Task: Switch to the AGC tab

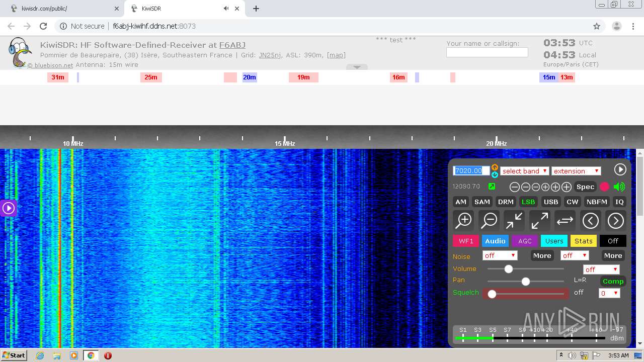Action: click(525, 241)
